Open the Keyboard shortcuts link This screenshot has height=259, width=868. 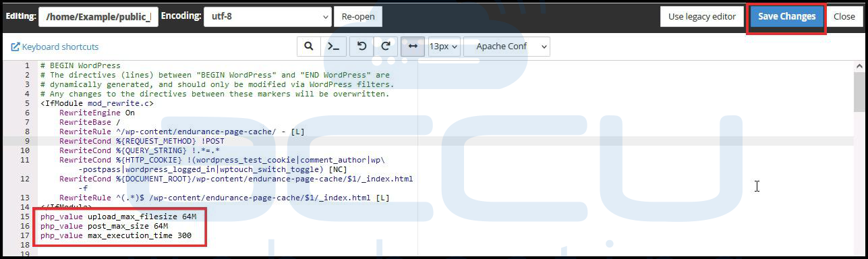[55, 47]
